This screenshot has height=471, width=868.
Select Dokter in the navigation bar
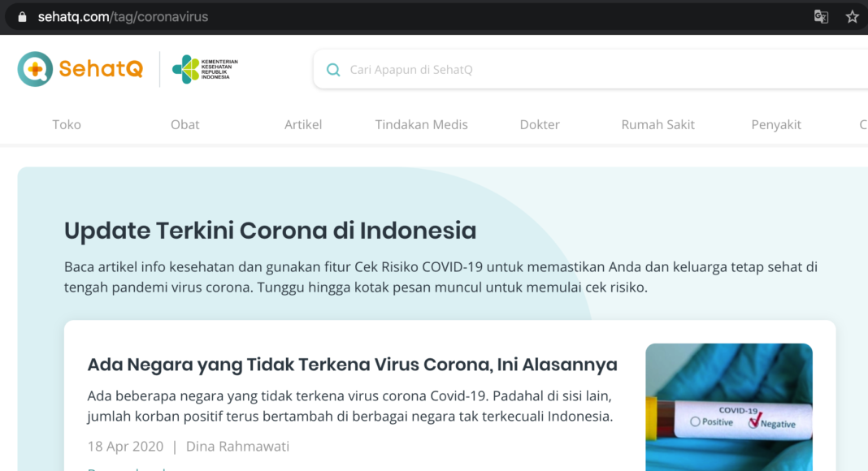click(x=540, y=124)
